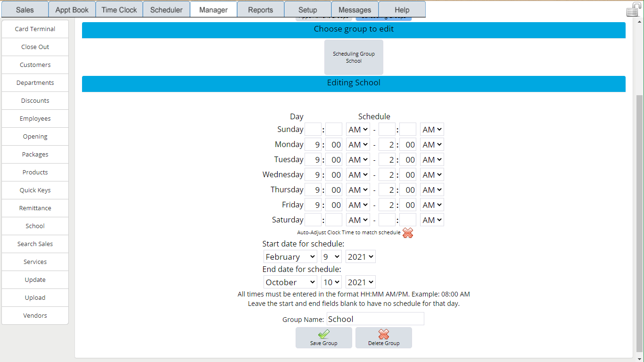Open Monday end AM/PM dropdown
644x362 pixels.
pyautogui.click(x=432, y=145)
